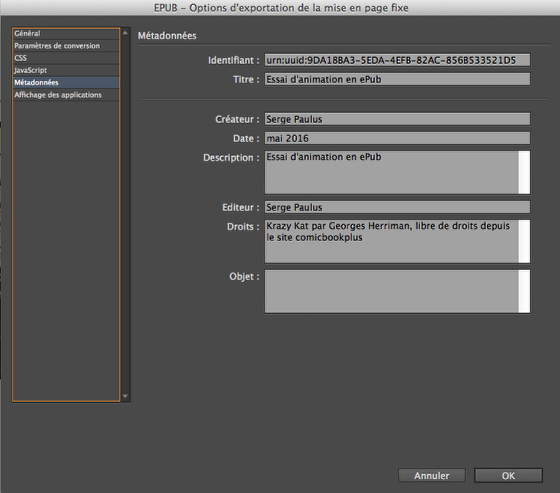The width and height of the screenshot is (560, 493).
Task: Select the Métadonnées list item
Action: (66, 83)
